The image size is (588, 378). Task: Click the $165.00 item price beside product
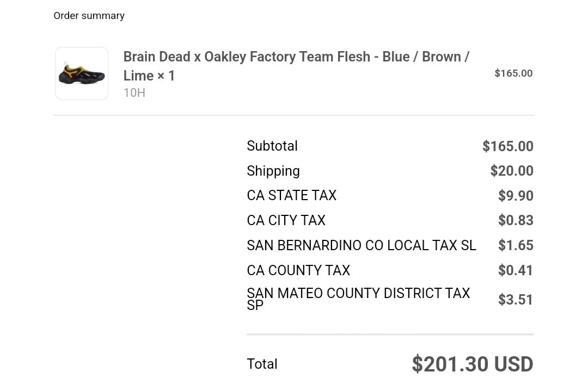pos(513,73)
